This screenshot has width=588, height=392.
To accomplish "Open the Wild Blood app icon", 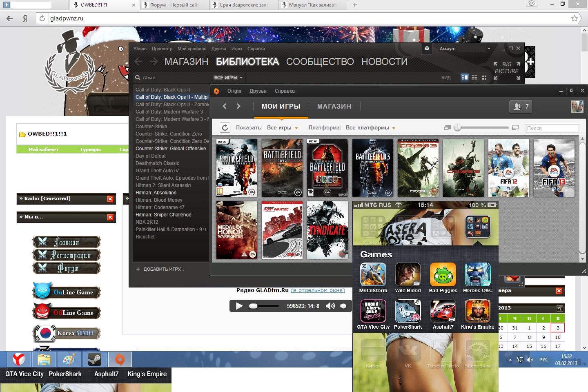I will coord(408,274).
